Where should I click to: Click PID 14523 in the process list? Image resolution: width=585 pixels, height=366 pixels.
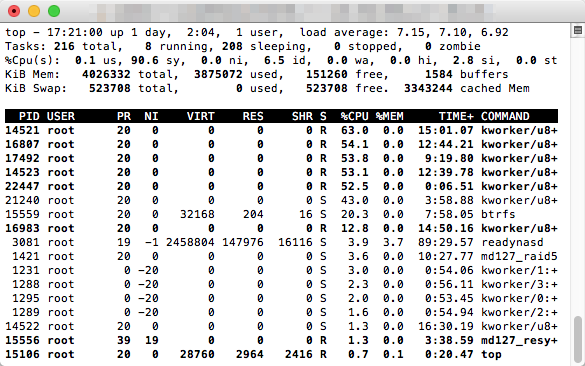tap(22, 172)
